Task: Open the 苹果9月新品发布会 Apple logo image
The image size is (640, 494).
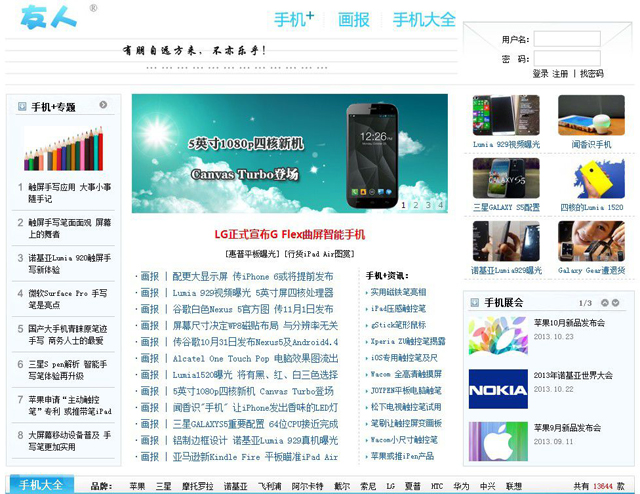Action: 498,442
